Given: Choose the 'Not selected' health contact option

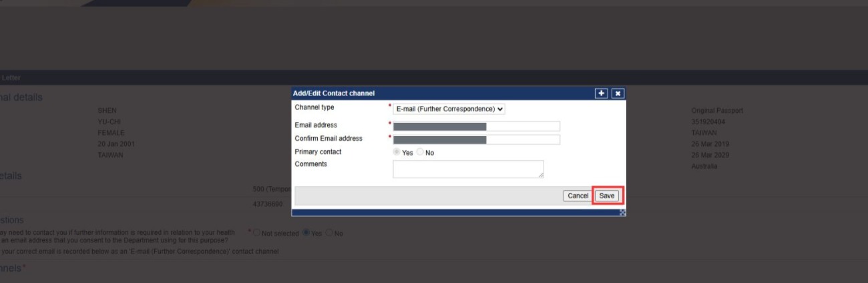Looking at the screenshot, I should (x=256, y=233).
